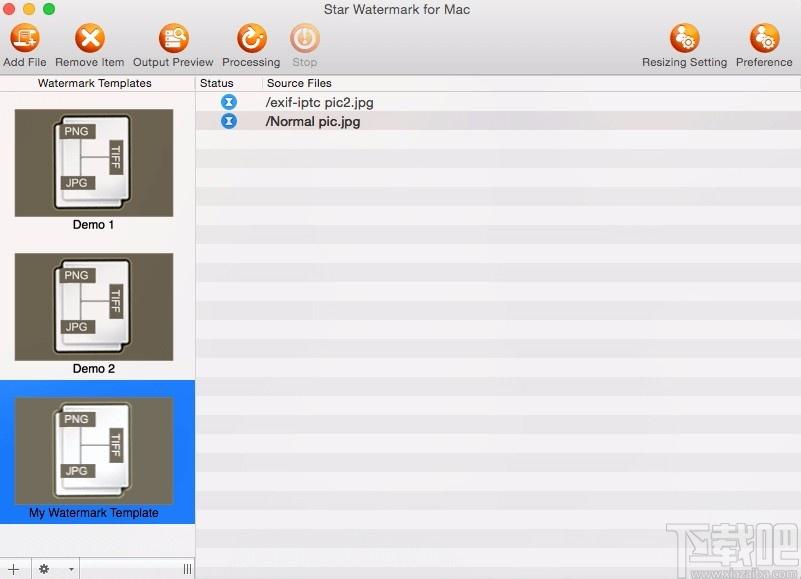Minimize the window with the yellow button
The width and height of the screenshot is (801, 579).
tap(29, 9)
